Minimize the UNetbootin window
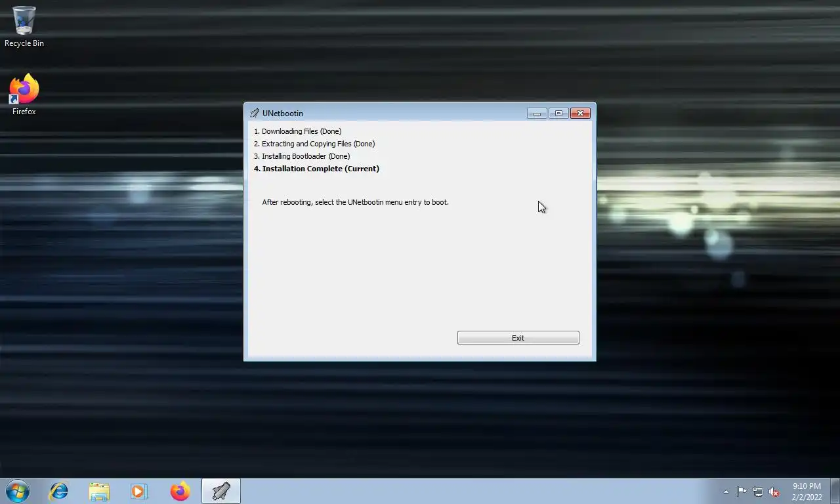 [x=537, y=113]
